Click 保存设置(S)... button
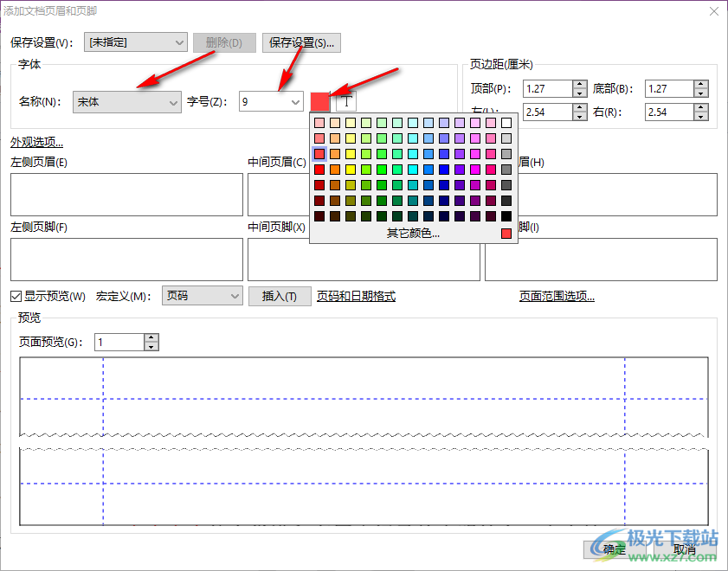 pos(301,42)
